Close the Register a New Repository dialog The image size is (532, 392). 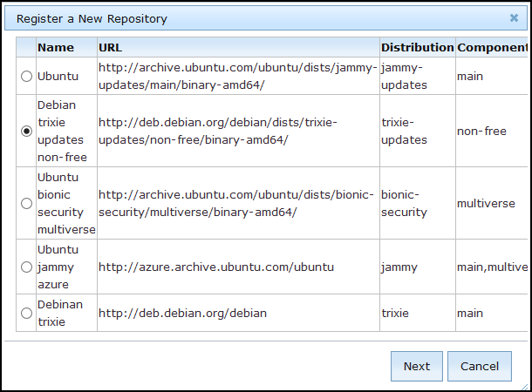tap(514, 18)
